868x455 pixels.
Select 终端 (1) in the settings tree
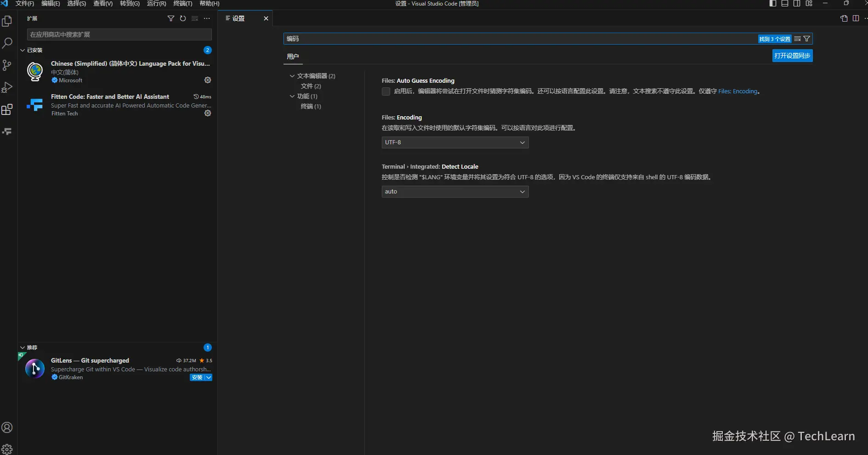(311, 106)
